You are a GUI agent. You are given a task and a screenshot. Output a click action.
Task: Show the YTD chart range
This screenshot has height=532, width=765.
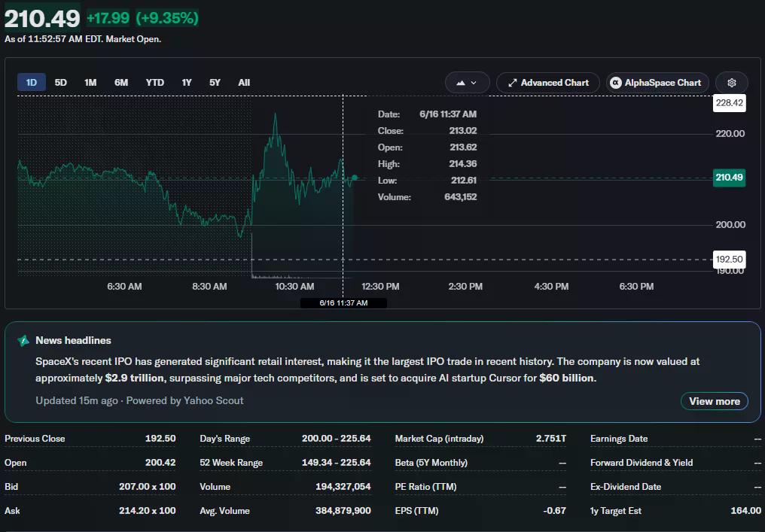pyautogui.click(x=154, y=83)
